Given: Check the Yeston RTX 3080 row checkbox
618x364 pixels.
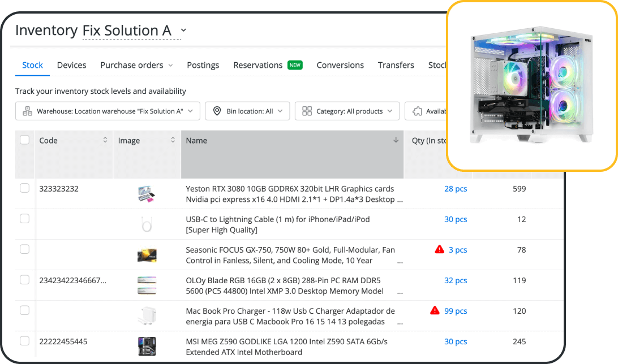Looking at the screenshot, I should pos(24,189).
